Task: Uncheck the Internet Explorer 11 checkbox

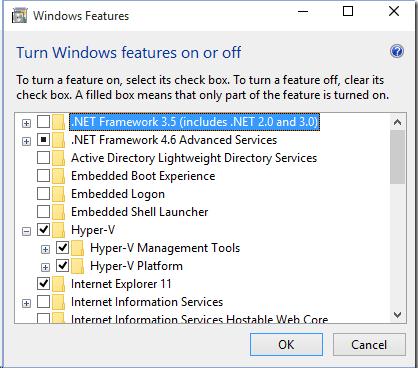Action: click(43, 284)
